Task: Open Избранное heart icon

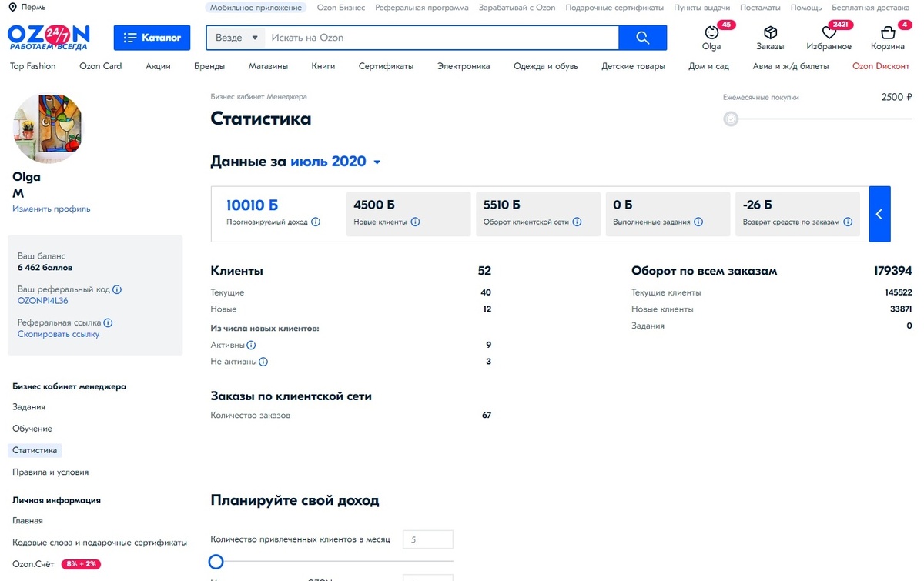Action: [x=829, y=33]
